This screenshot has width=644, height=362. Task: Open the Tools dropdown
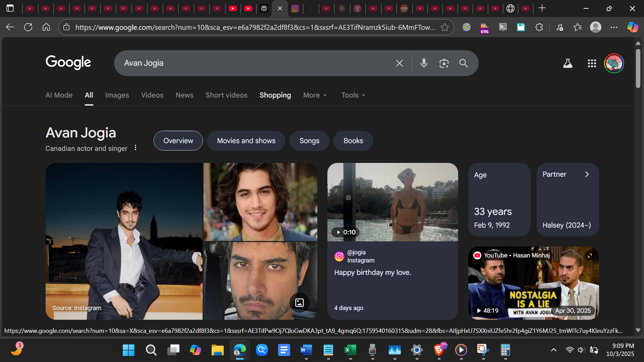[x=353, y=95]
